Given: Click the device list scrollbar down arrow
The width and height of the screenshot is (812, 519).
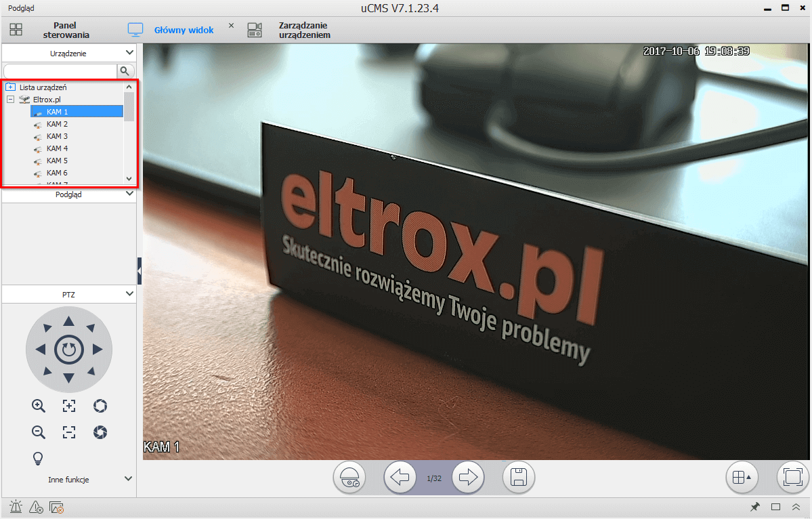Looking at the screenshot, I should (x=129, y=179).
